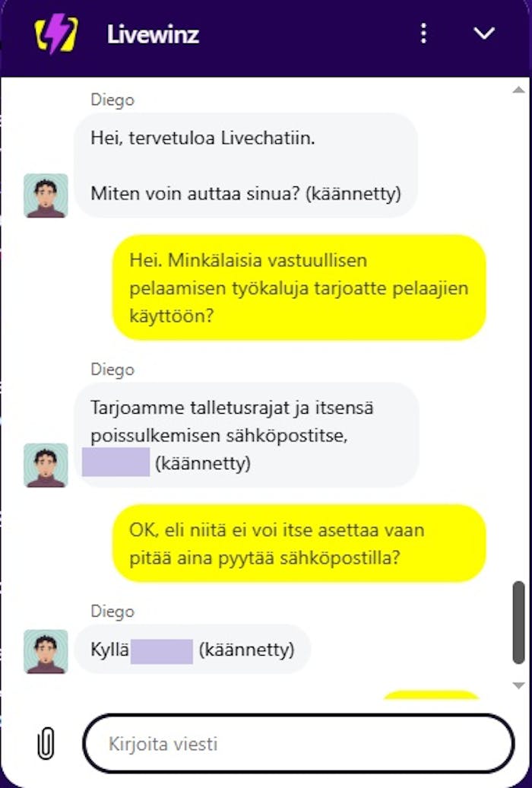Image resolution: width=532 pixels, height=788 pixels.
Task: Collapse chat with the header chevron
Action: [x=484, y=33]
